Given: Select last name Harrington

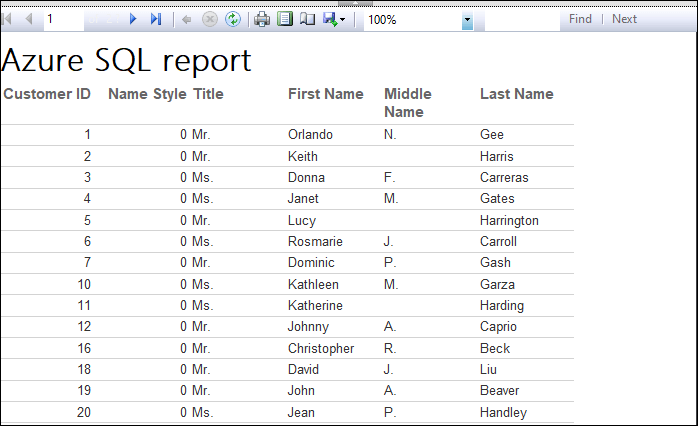Looking at the screenshot, I should click(509, 220).
